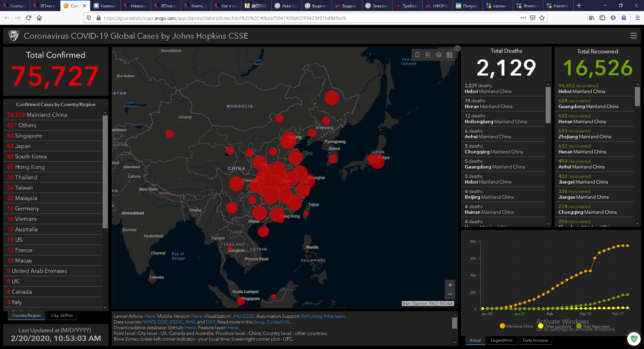Switch to the City, St/Prov tab

coord(62,315)
